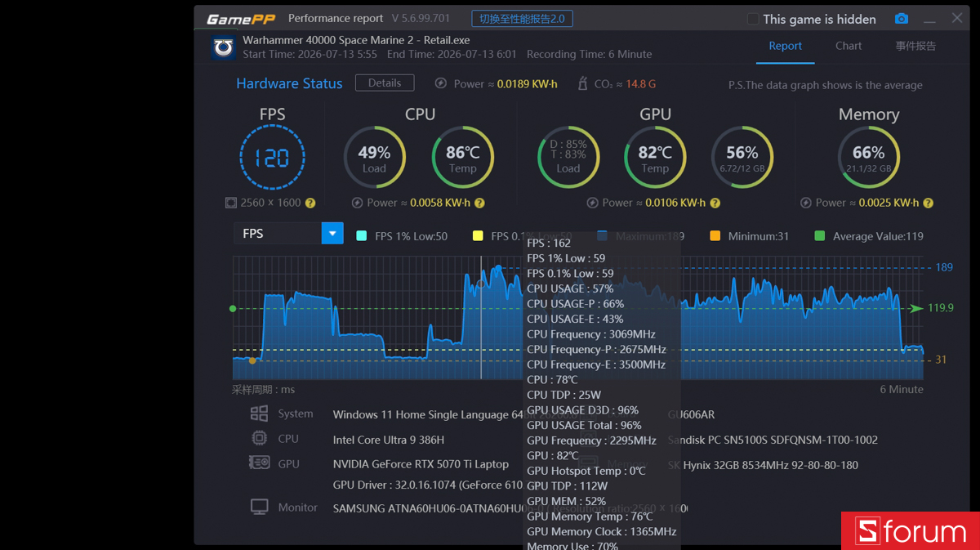The height and width of the screenshot is (550, 980).
Task: Click the help icon beside Memory power
Action: pyautogui.click(x=928, y=203)
